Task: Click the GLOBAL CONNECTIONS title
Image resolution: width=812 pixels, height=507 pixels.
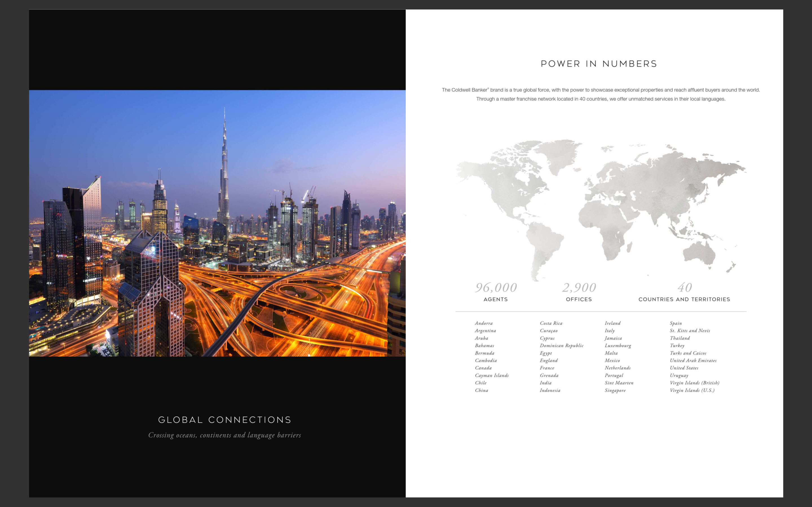Action: click(x=224, y=420)
